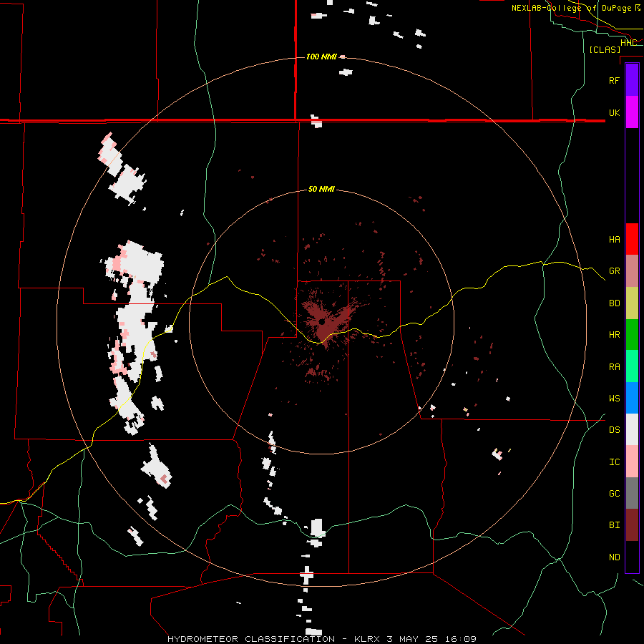
Task: Click the ND black legend swatch
Action: 632,557
